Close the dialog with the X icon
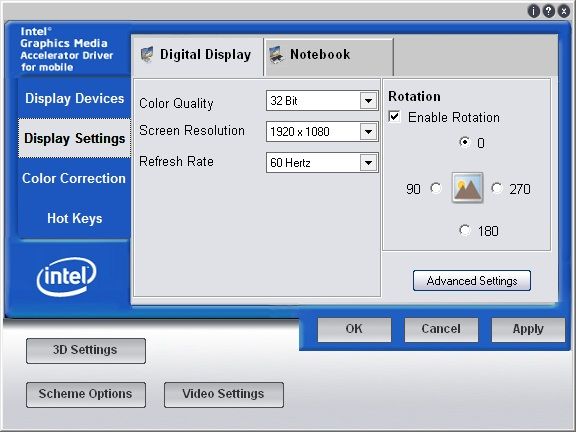This screenshot has width=576, height=432. point(564,11)
